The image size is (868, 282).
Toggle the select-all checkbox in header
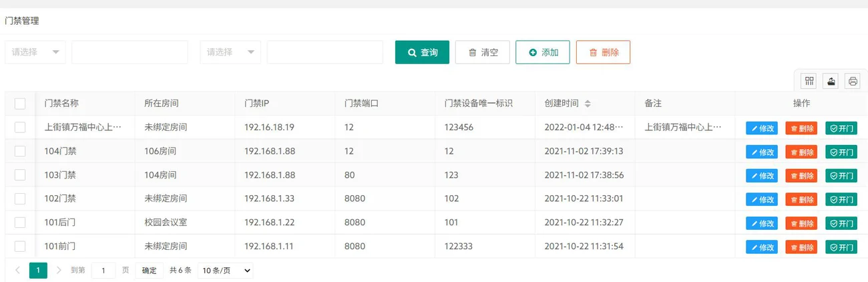(x=20, y=104)
